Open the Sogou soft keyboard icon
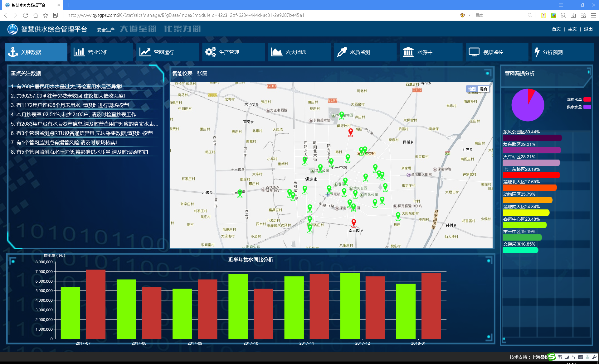 pyautogui.click(x=580, y=357)
